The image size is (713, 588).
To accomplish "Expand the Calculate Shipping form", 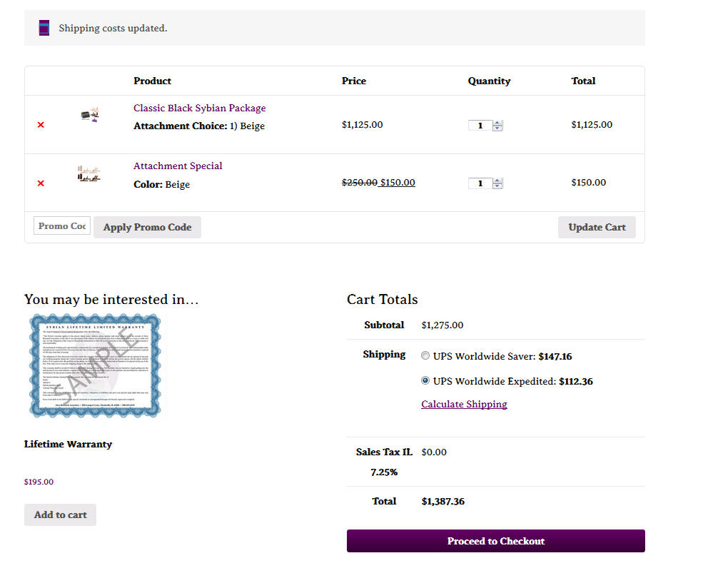I will (464, 404).
